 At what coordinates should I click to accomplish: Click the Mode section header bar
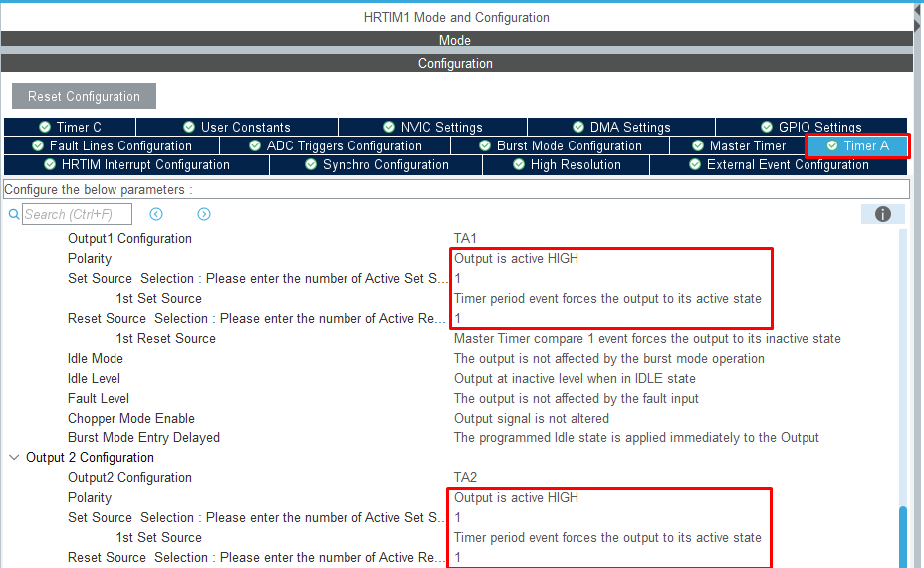click(x=457, y=40)
